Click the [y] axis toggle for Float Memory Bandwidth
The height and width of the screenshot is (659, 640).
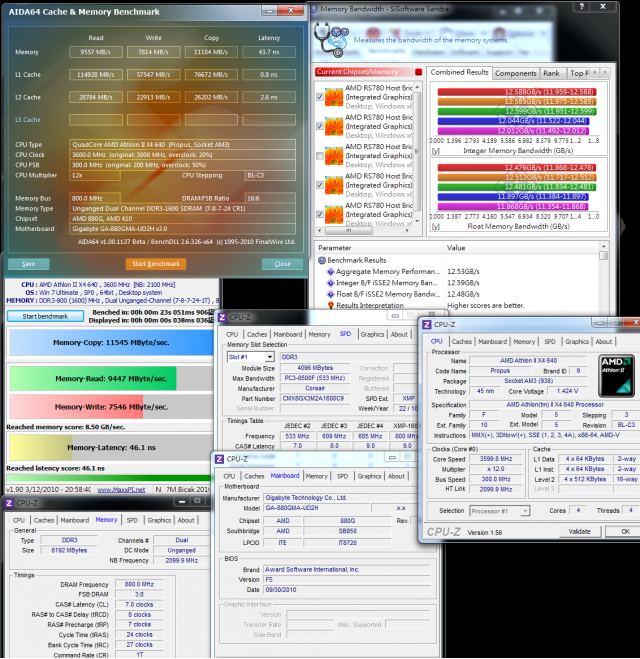(x=435, y=226)
